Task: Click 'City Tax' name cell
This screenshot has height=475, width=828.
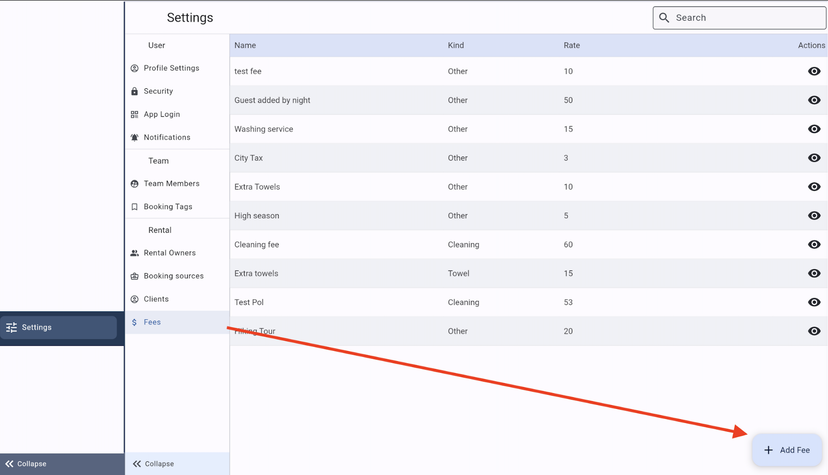Action: point(248,158)
